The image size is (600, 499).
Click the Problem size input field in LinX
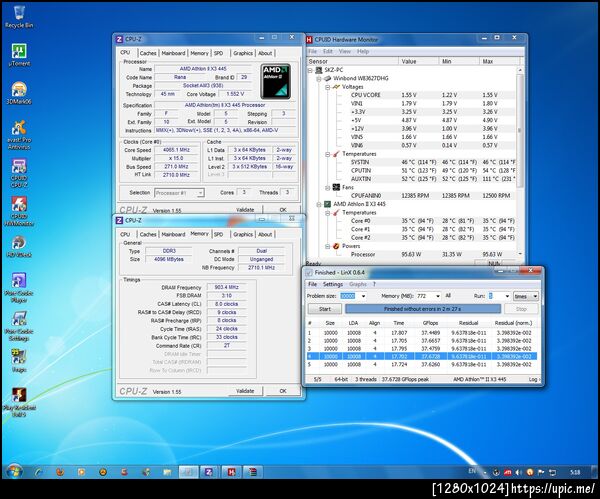(x=350, y=296)
